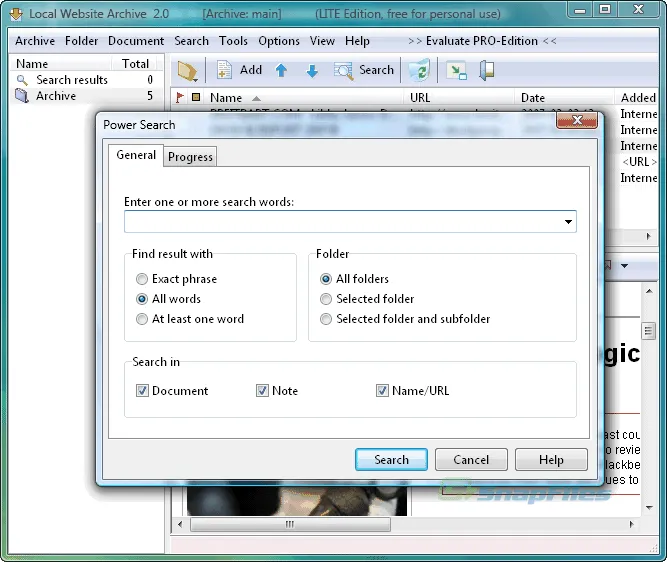Viewport: 667px width, 562px height.
Task: Click Evaluate PRO-Edition link in menu bar
Action: tap(482, 41)
